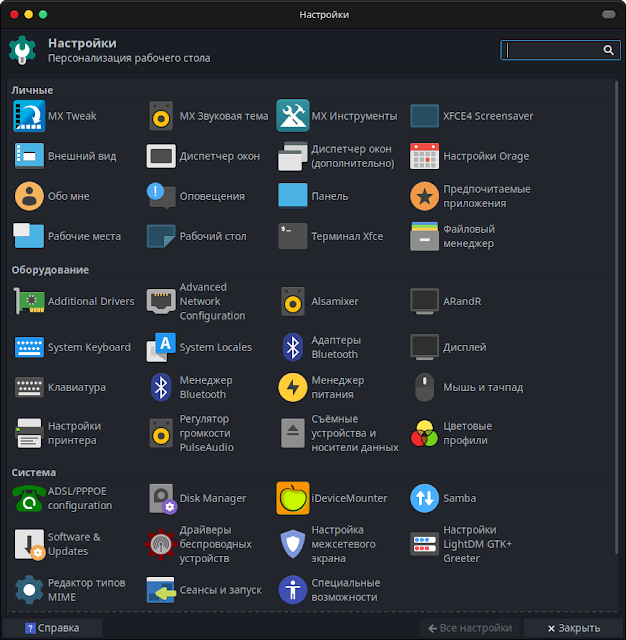
Task: Open Редактор типов MIME gear icon
Action: coord(29,590)
